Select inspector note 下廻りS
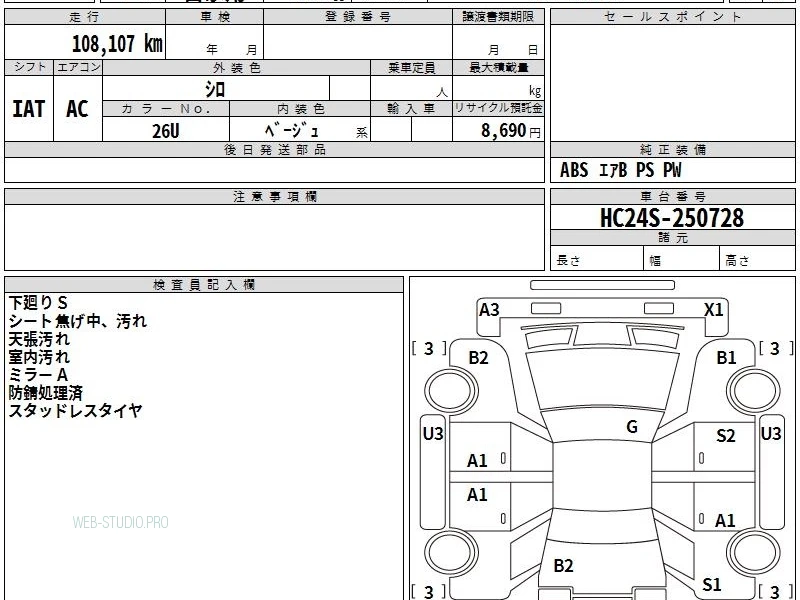 coord(38,303)
